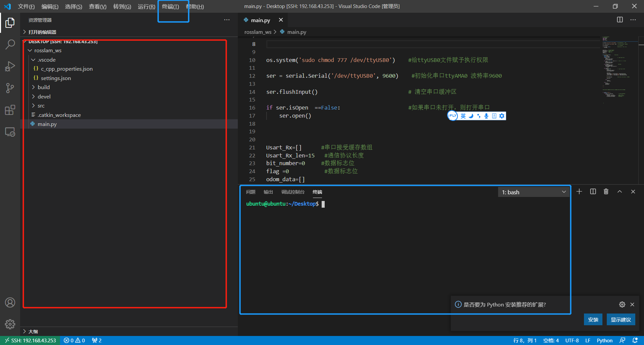The image size is (644, 345).
Task: Open the Extensions view
Action: [x=10, y=110]
